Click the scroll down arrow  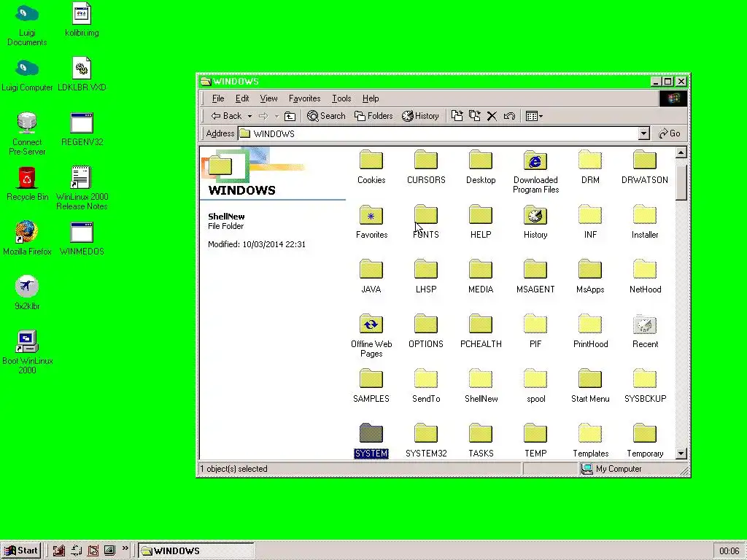(681, 454)
